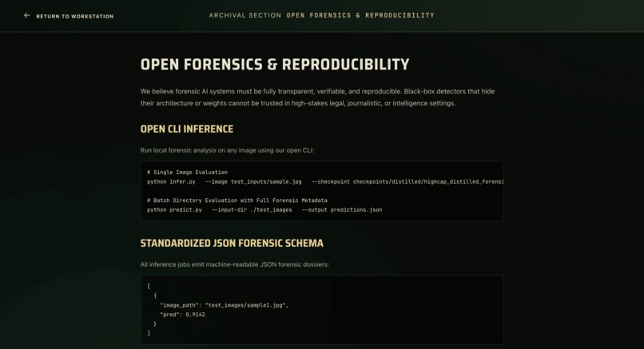Click the "image_path" JSON line
644x349 pixels.
tap(225, 305)
